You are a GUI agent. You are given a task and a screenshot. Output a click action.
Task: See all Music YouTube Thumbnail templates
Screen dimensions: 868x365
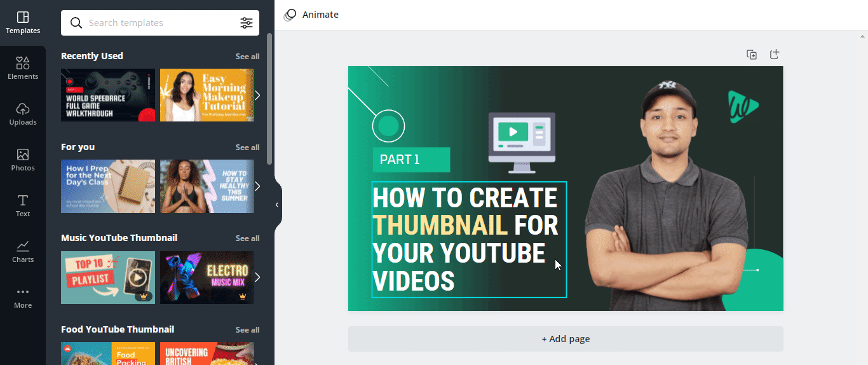(247, 238)
